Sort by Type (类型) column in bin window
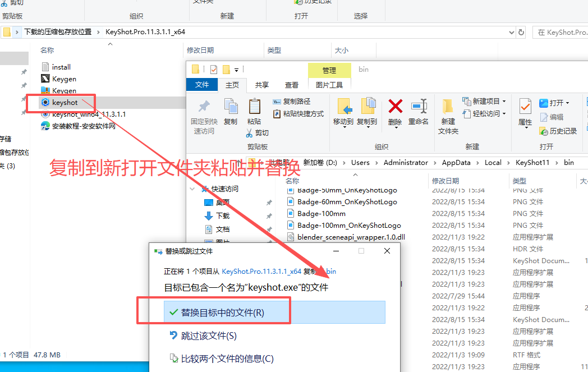The image size is (588, 372). click(519, 181)
